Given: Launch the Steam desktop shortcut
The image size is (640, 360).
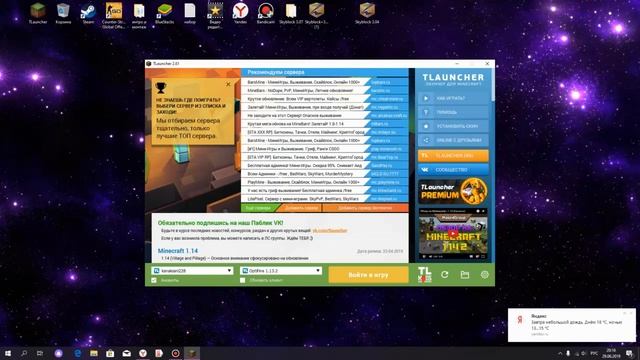Looking at the screenshot, I should tap(88, 13).
